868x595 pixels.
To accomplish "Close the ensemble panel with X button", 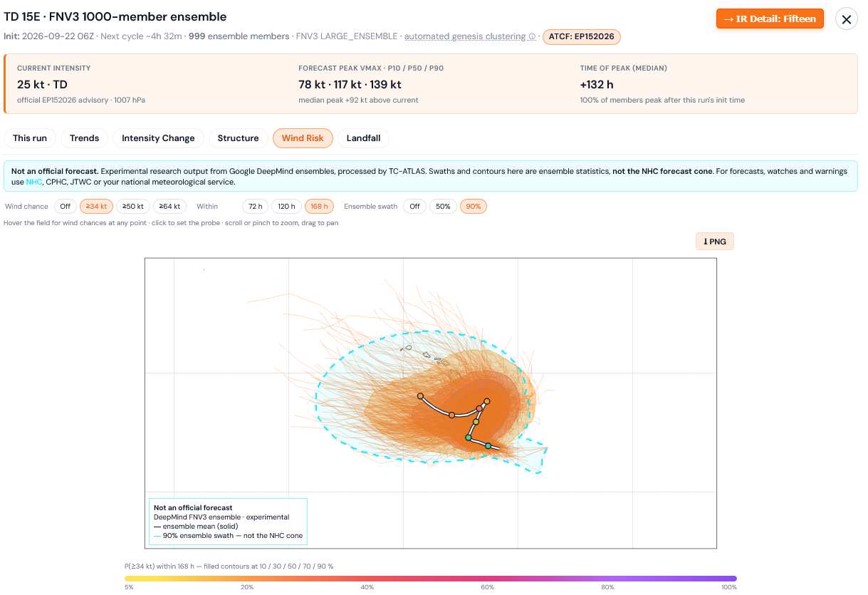I will point(846,19).
